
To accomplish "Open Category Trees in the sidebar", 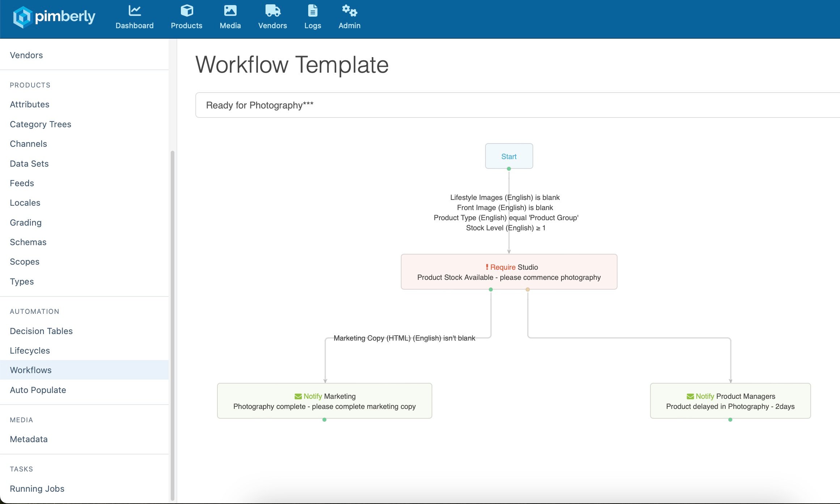I will point(41,124).
